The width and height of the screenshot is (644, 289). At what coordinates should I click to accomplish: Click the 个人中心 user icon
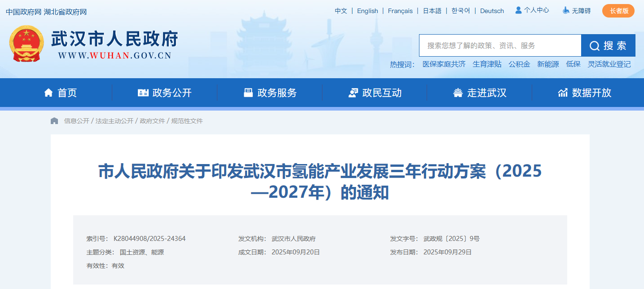518,10
